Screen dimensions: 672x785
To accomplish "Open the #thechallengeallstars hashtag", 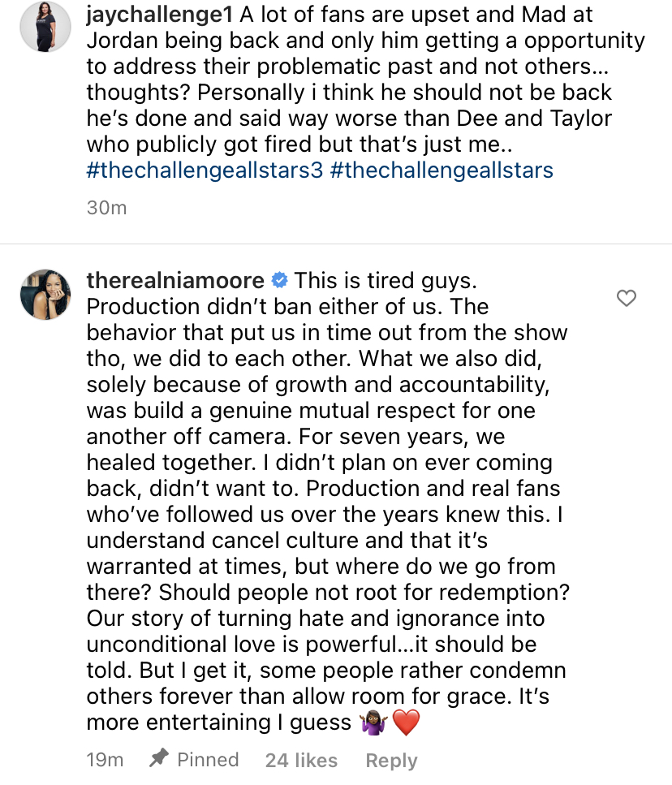I will click(x=442, y=170).
